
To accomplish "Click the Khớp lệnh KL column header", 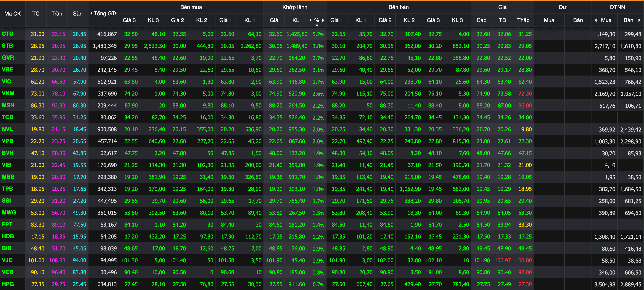I will coord(296,20).
